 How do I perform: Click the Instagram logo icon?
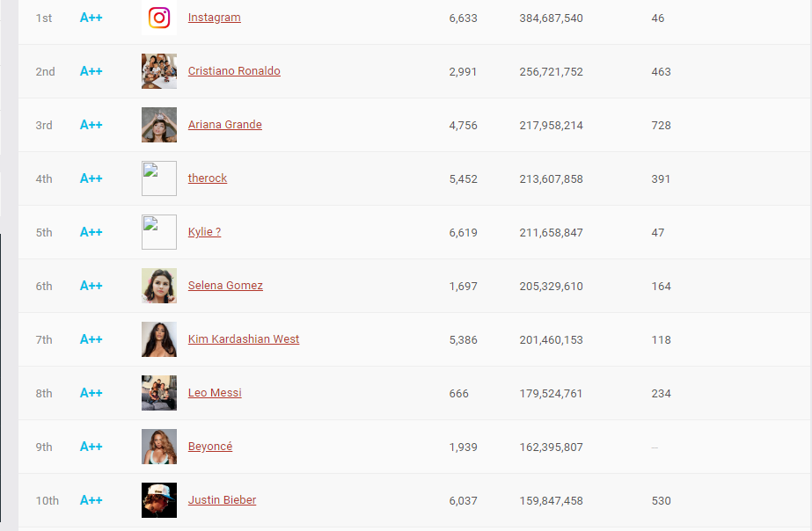(x=159, y=18)
